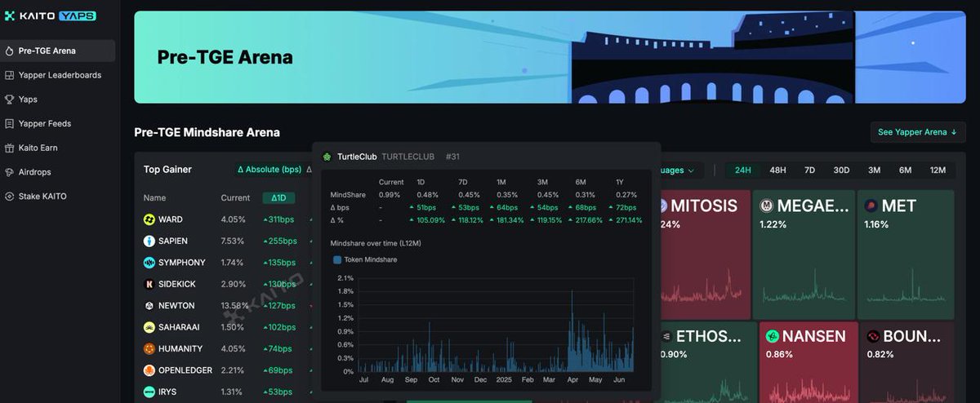This screenshot has height=403, width=980.
Task: Click the SAPIEN token logo
Action: 149,241
